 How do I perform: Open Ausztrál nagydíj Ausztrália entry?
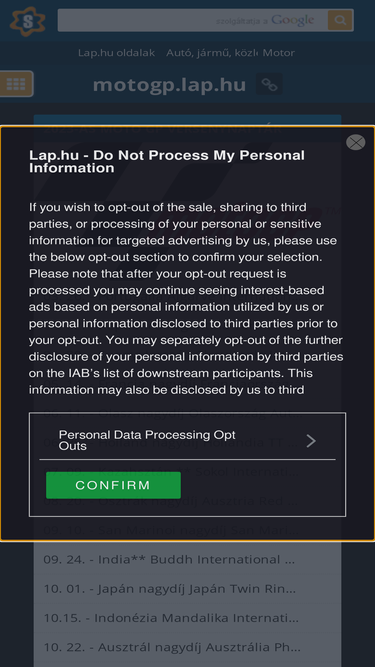[x=172, y=647]
